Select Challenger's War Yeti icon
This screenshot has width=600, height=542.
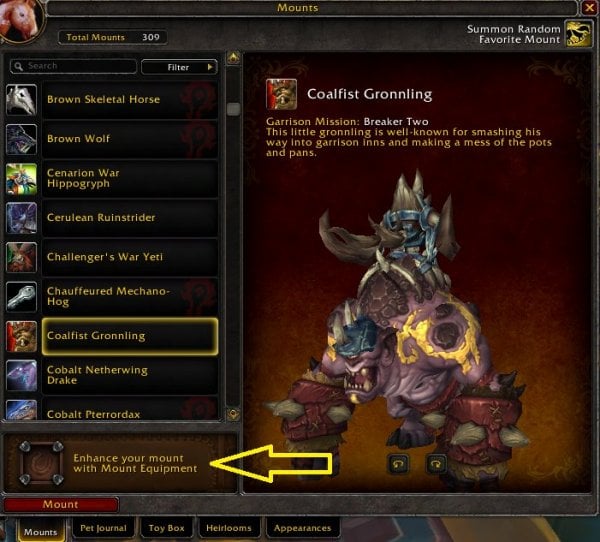coord(21,258)
